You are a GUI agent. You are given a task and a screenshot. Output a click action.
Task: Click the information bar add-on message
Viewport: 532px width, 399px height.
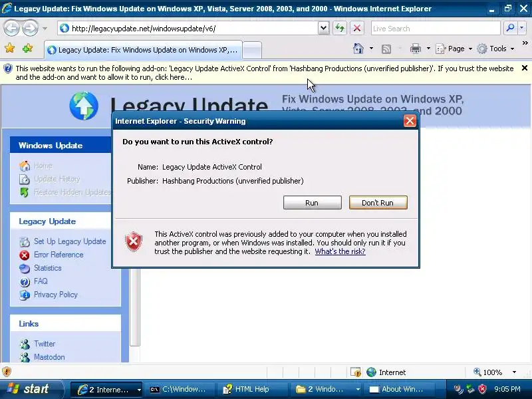point(265,72)
